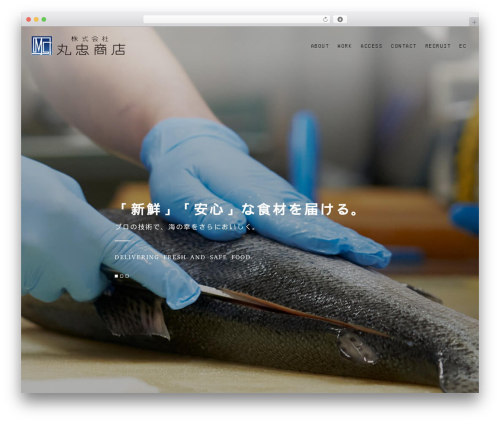Viewport: 500px width, 423px height.
Task: Click the text DELIVERING FRESH AND SAFE FOOD.
Action: pos(183,257)
